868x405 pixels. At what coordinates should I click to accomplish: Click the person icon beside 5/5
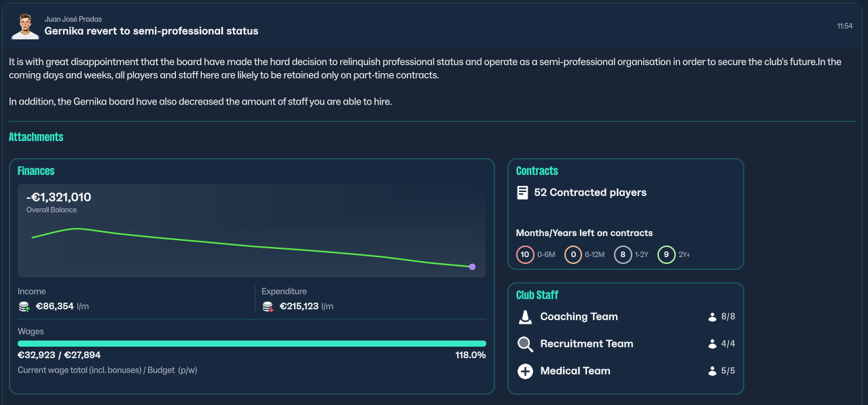click(x=712, y=371)
